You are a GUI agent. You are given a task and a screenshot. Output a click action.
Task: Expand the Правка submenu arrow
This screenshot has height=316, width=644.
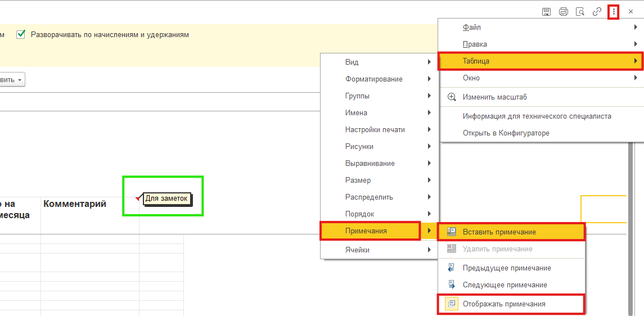(636, 44)
